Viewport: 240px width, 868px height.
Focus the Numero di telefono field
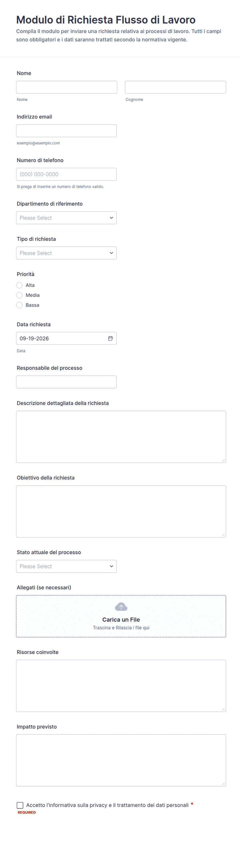tap(66, 174)
